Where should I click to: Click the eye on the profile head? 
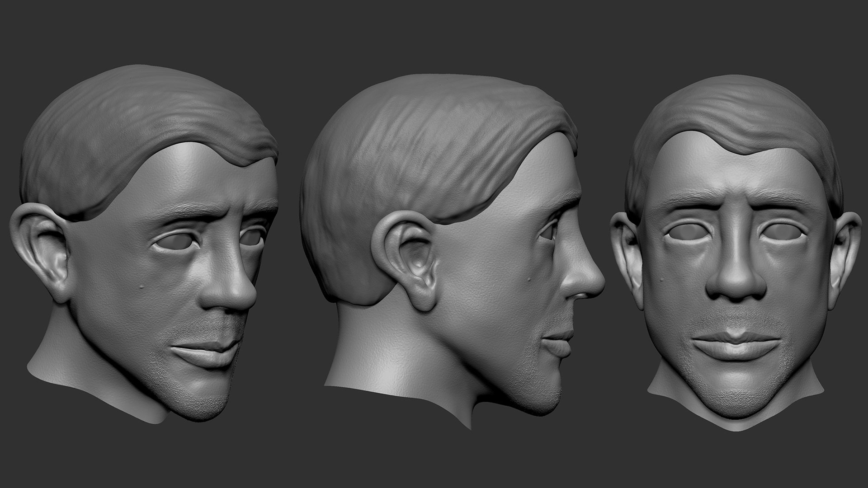tap(548, 231)
